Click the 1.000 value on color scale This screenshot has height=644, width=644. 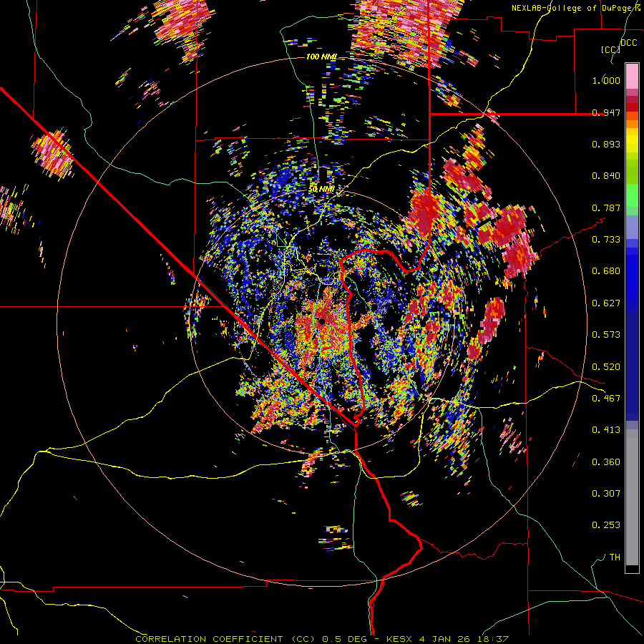(606, 80)
